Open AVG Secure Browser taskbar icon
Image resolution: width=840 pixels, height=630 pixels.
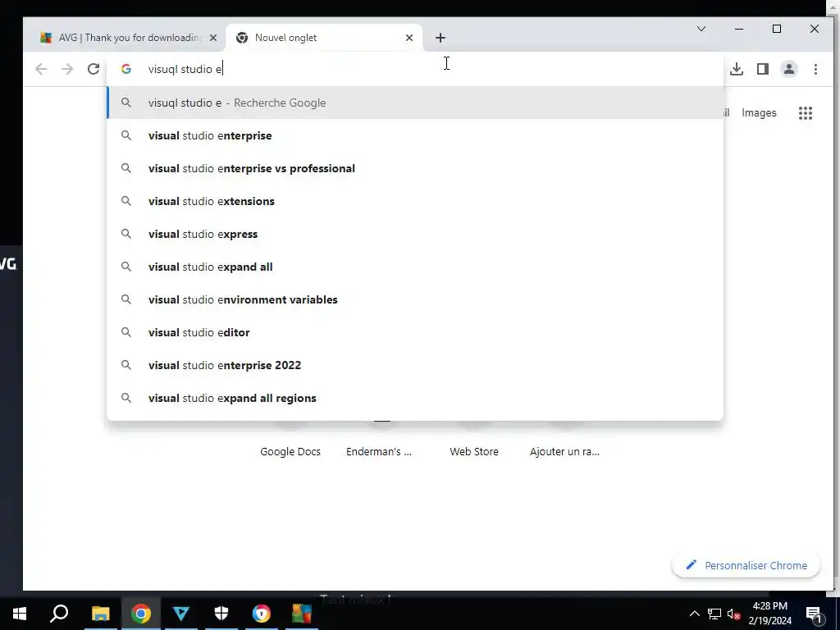262,614
